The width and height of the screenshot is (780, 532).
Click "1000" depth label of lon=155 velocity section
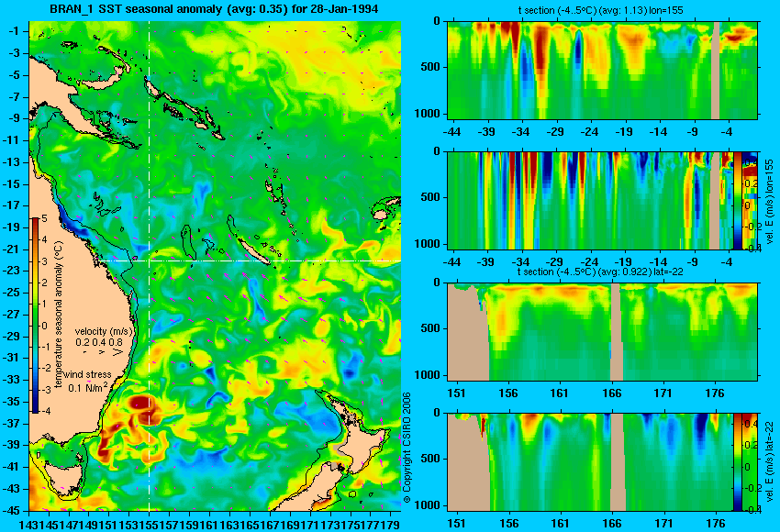click(x=428, y=244)
